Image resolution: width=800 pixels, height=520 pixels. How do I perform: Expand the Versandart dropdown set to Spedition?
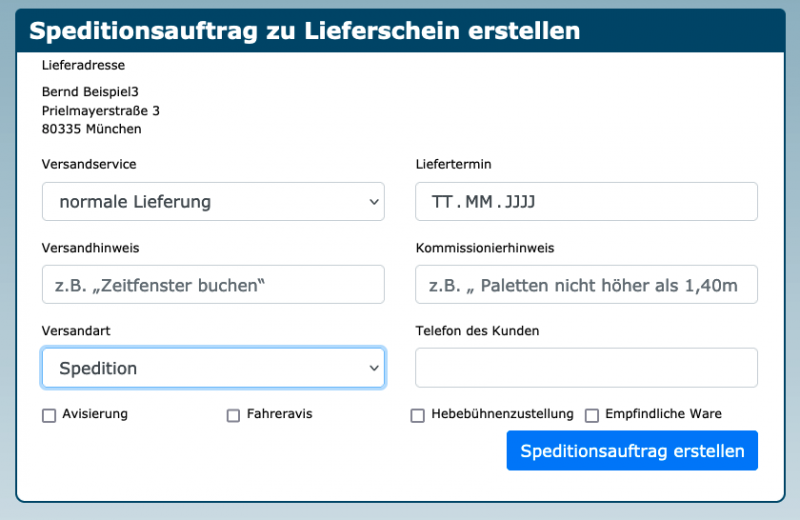pos(213,368)
